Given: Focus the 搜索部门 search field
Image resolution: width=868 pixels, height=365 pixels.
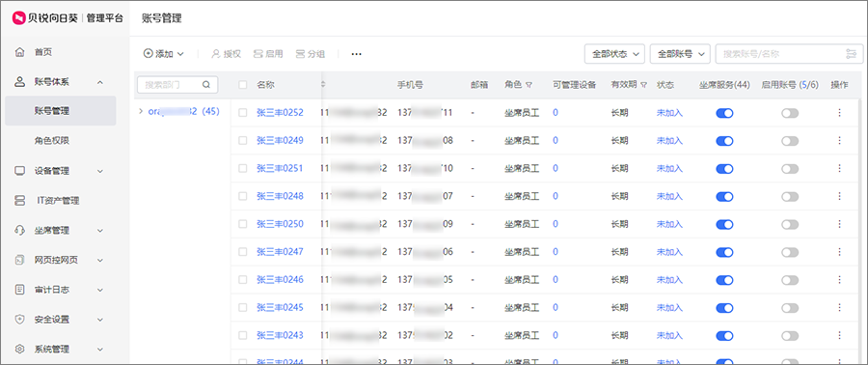Looking at the screenshot, I should 177,85.
